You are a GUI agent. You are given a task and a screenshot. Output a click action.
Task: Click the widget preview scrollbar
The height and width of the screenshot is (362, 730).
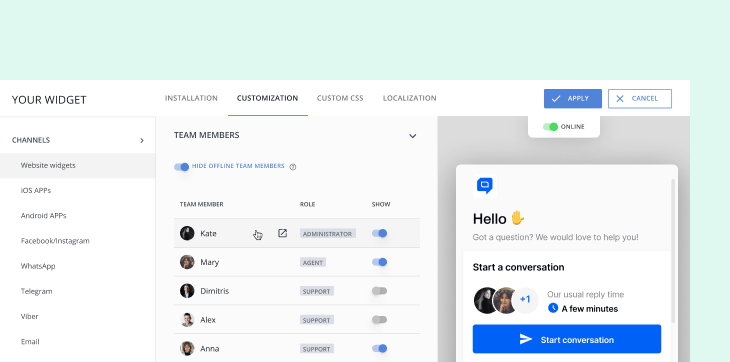(x=673, y=251)
